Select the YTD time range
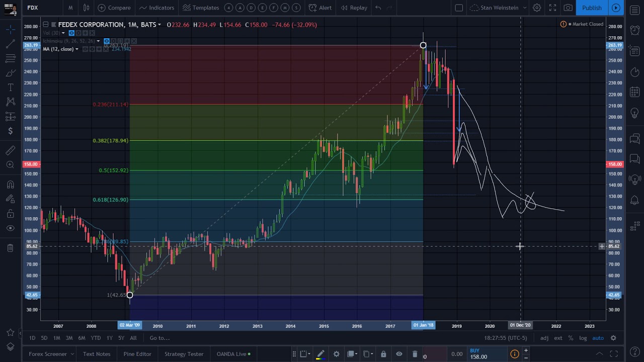The height and width of the screenshot is (362, 644). click(96, 338)
